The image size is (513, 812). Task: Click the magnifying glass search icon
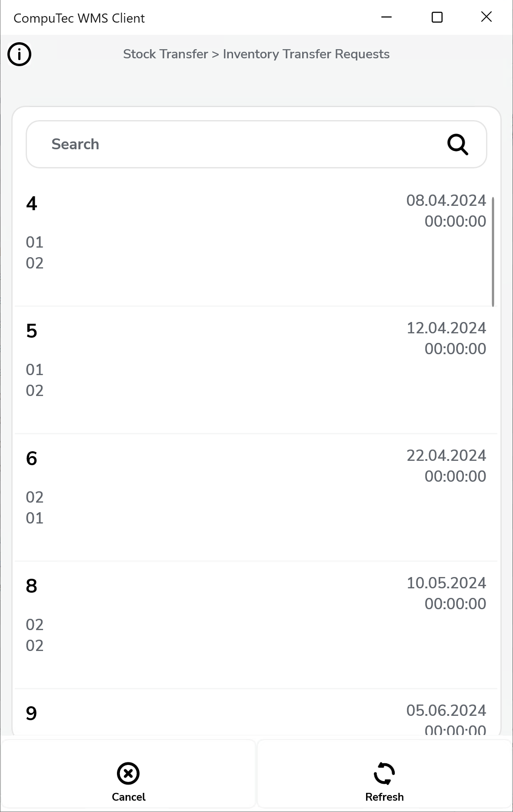tap(457, 144)
